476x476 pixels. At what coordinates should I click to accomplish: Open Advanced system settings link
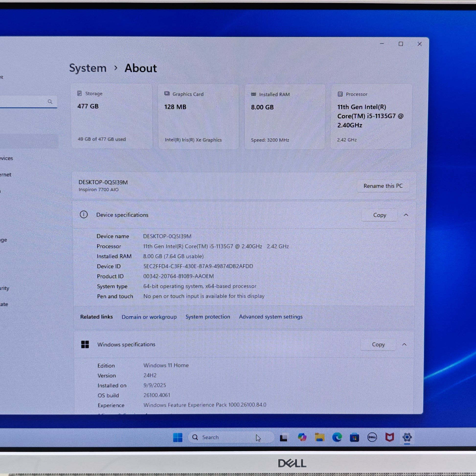(271, 317)
